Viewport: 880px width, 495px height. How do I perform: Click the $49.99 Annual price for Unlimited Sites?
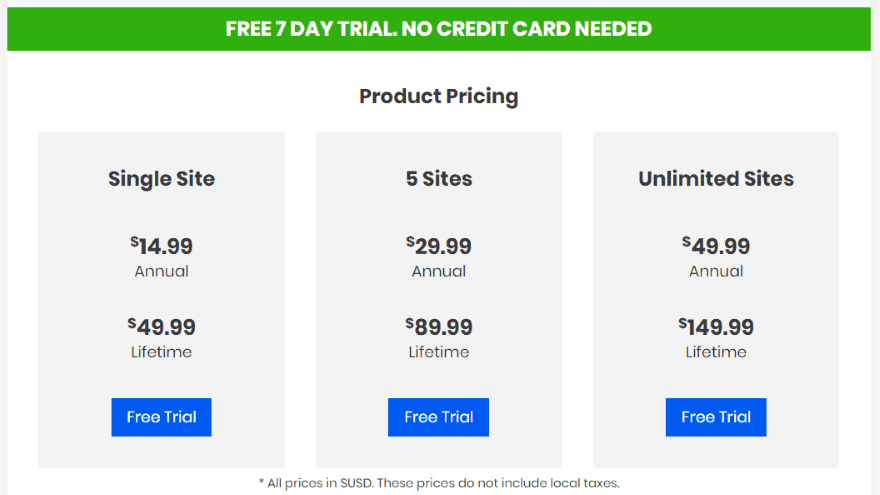point(716,246)
